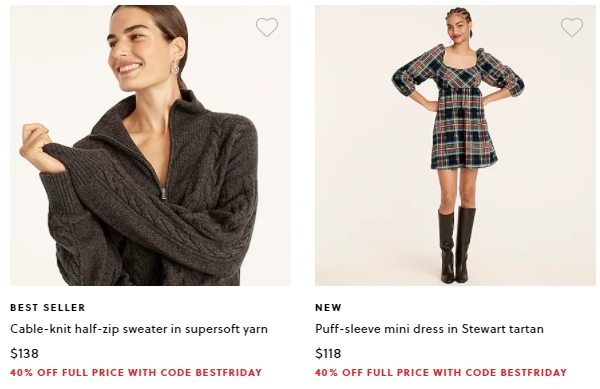Screen dimensions: 600x389
Task: Click the black knee-high boots in dress photo
Action: tap(457, 245)
